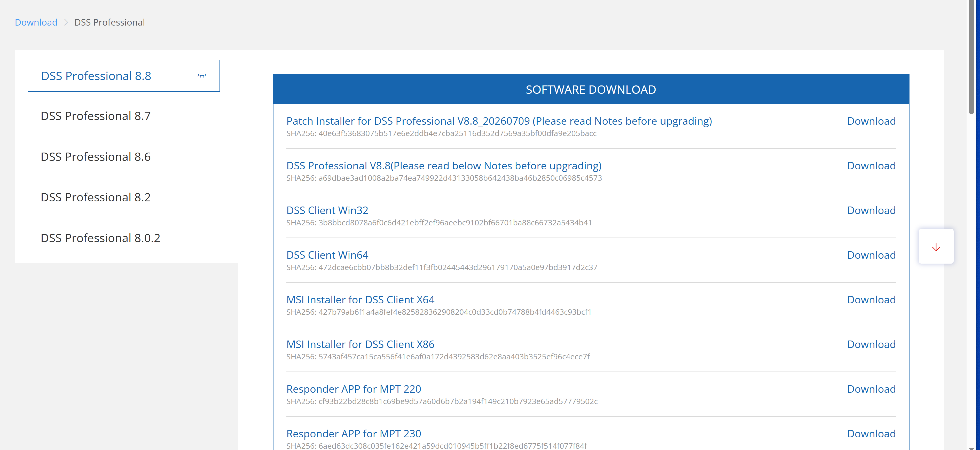Download the Patch Installer for V8.8_20260709
This screenshot has width=980, height=450.
pos(871,121)
